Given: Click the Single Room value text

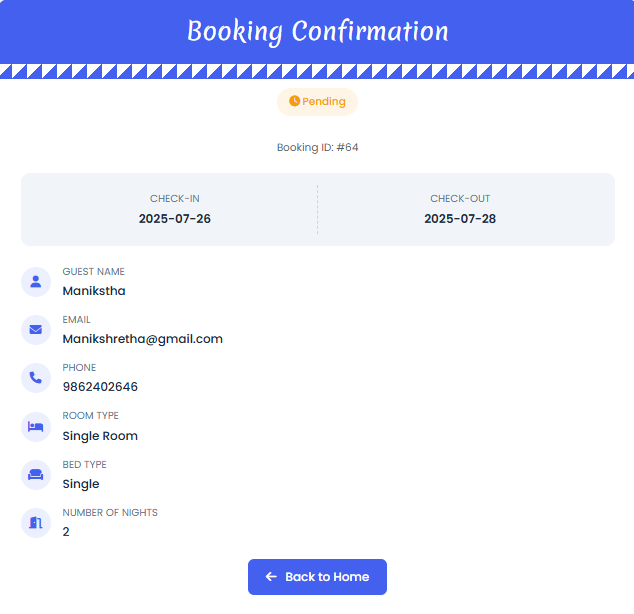Looking at the screenshot, I should pyautogui.click(x=100, y=436).
